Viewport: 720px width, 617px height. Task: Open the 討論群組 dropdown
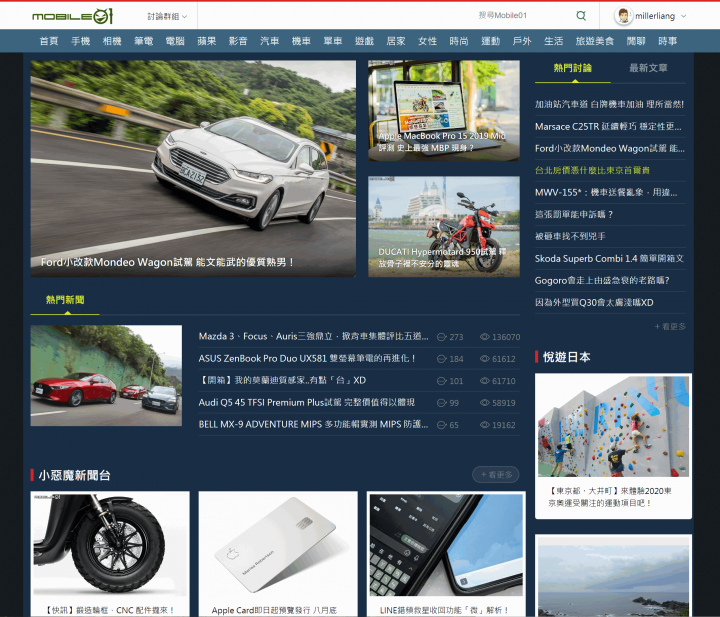tap(167, 17)
